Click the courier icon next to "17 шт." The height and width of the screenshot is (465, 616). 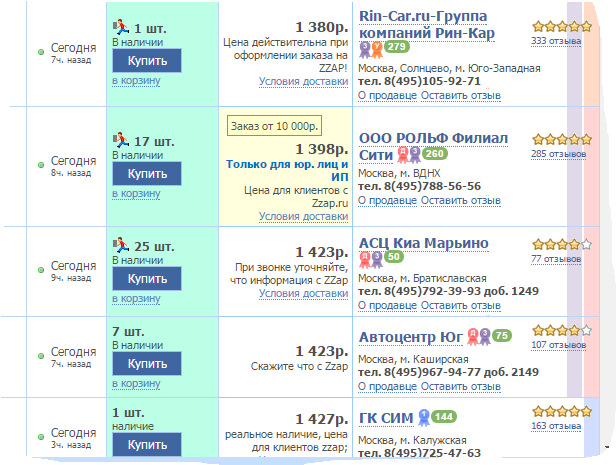120,141
